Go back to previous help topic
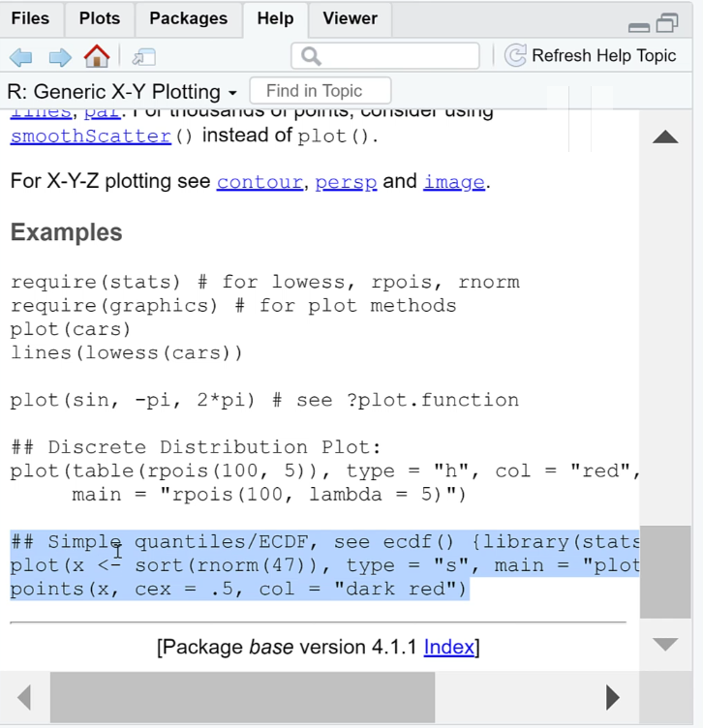703x728 pixels. 21,57
